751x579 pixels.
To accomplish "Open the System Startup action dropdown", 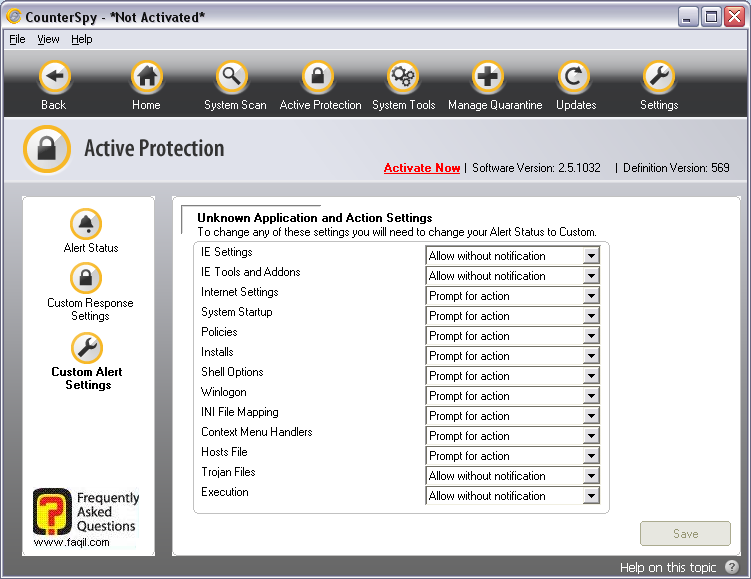I will [591, 316].
